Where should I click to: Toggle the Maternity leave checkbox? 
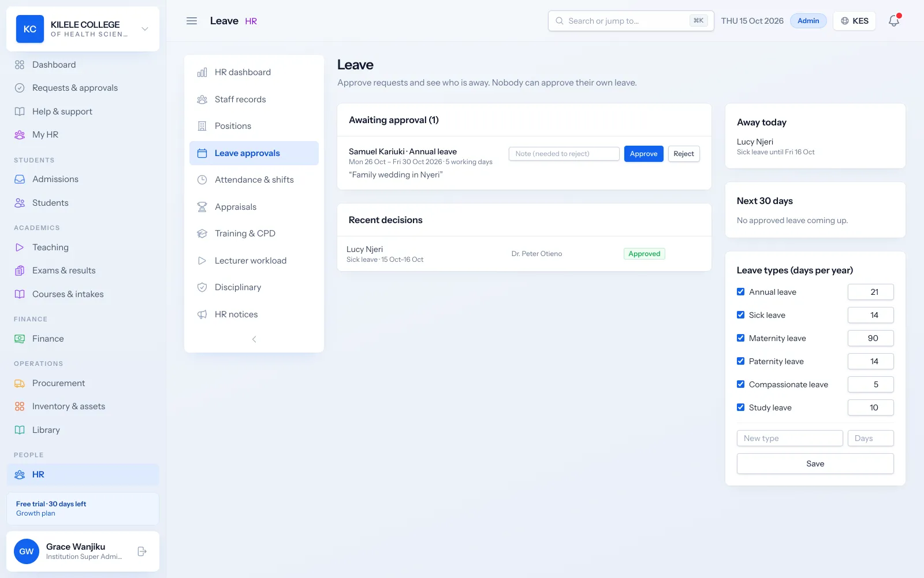click(x=740, y=338)
